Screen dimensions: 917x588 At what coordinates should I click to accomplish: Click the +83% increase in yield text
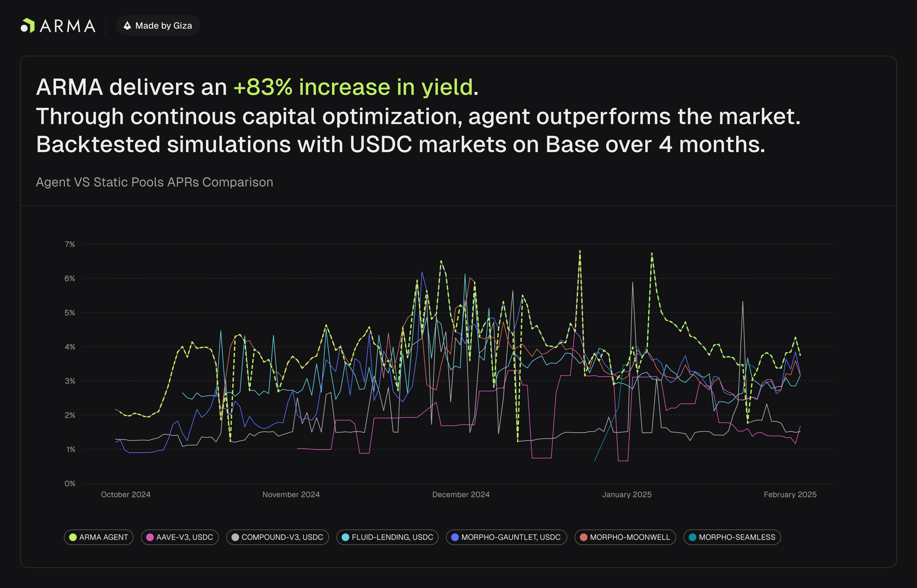click(x=353, y=87)
